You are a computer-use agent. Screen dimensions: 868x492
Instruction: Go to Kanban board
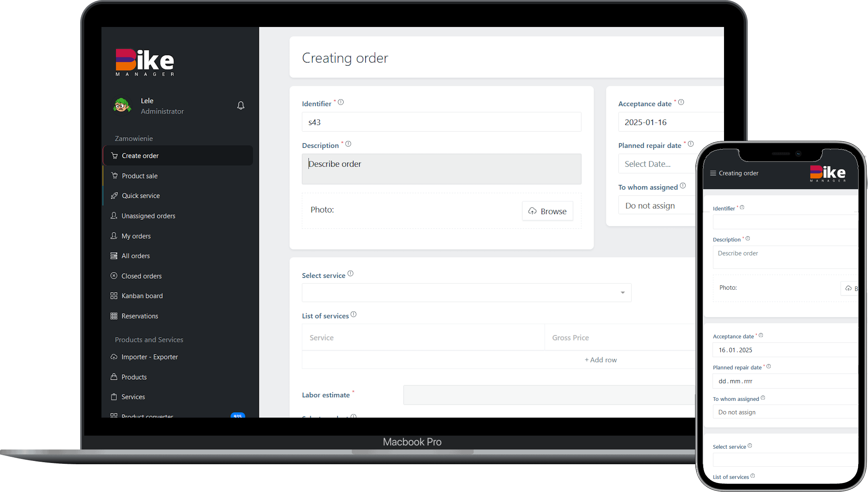(142, 296)
